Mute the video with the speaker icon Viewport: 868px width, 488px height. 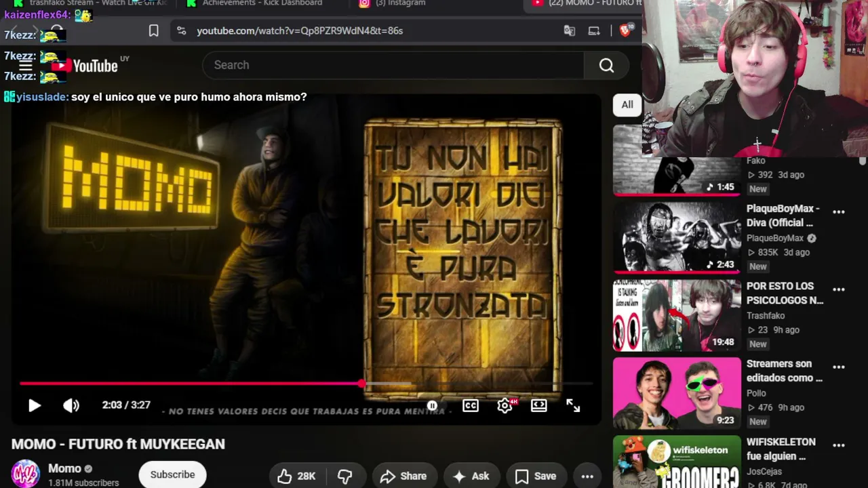[71, 405]
